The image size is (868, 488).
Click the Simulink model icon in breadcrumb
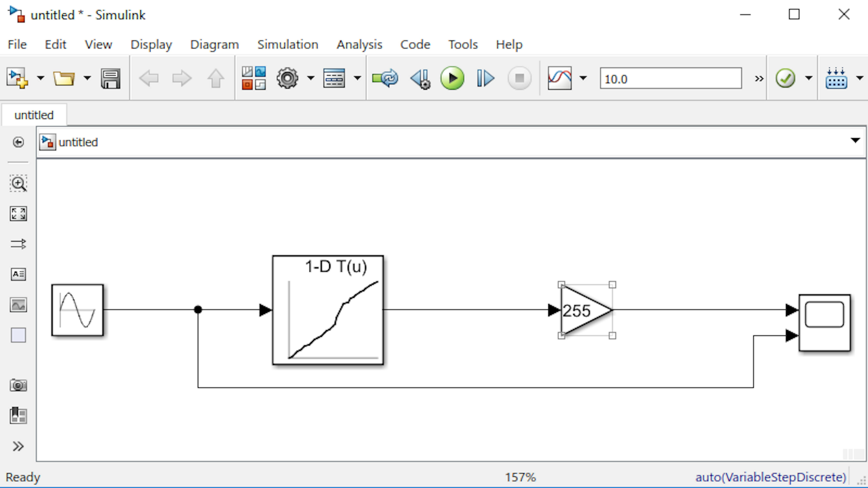coord(47,142)
